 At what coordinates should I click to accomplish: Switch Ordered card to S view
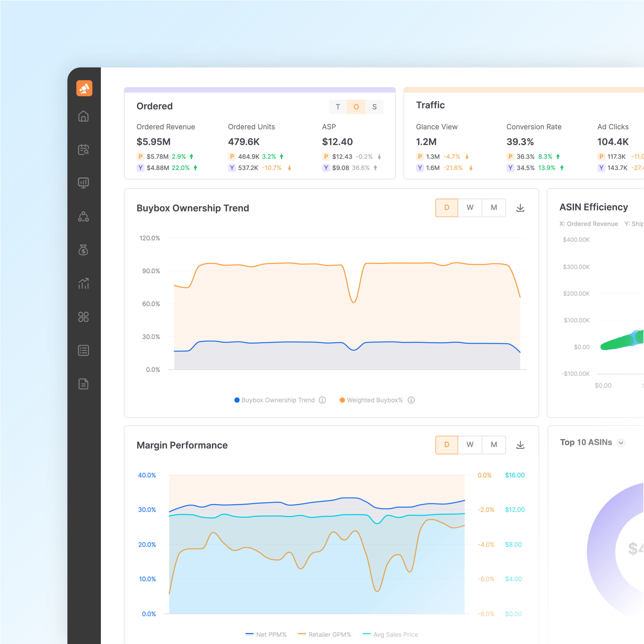(374, 107)
